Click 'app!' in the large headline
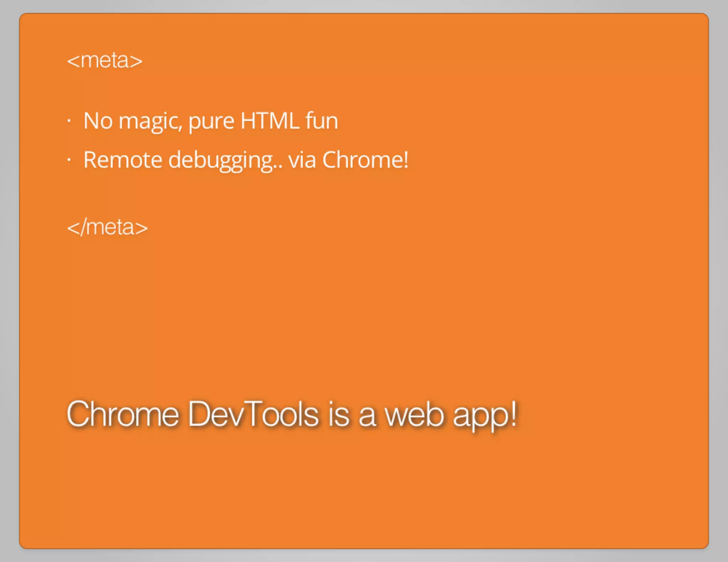Viewport: 728px width, 562px height. click(485, 415)
